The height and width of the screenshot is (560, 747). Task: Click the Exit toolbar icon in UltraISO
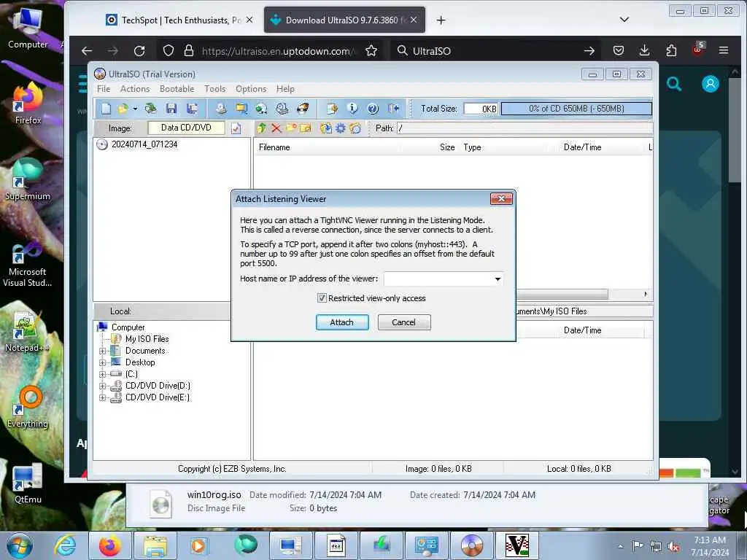[x=394, y=109]
